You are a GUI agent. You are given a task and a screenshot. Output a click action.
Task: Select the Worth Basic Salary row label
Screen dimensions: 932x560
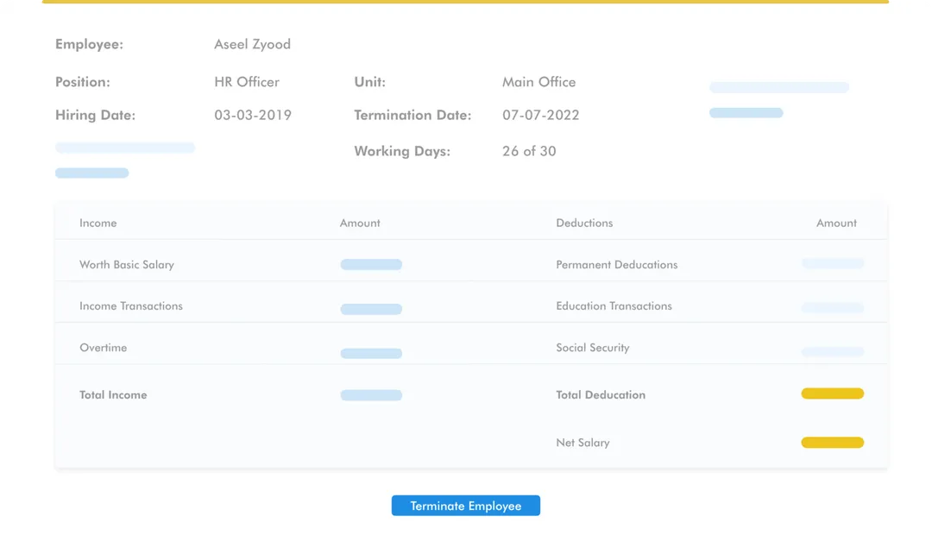click(127, 265)
